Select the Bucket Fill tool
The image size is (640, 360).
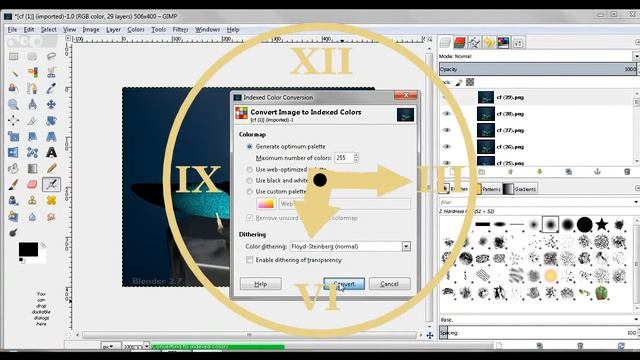[13, 168]
